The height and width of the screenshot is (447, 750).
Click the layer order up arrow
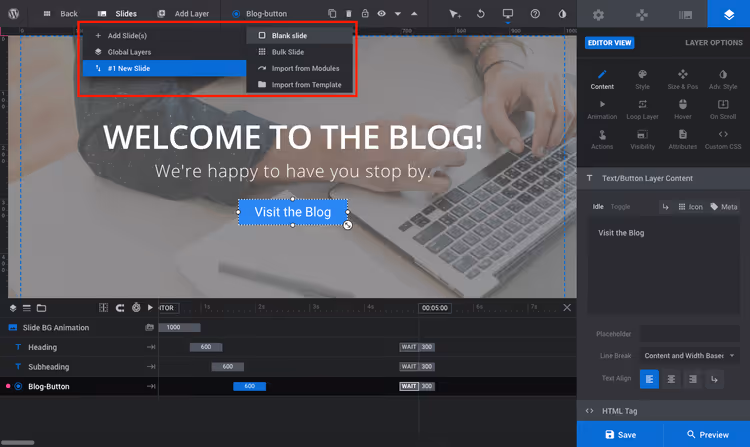(x=414, y=14)
